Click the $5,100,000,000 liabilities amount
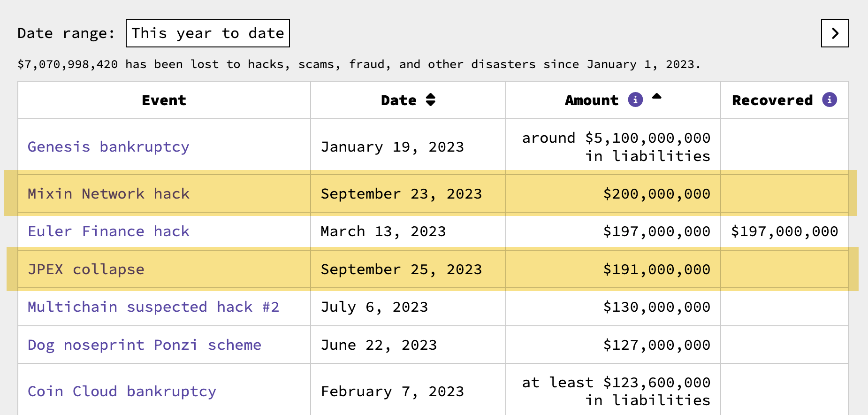Screen dimensions: 868x415 coord(613,147)
